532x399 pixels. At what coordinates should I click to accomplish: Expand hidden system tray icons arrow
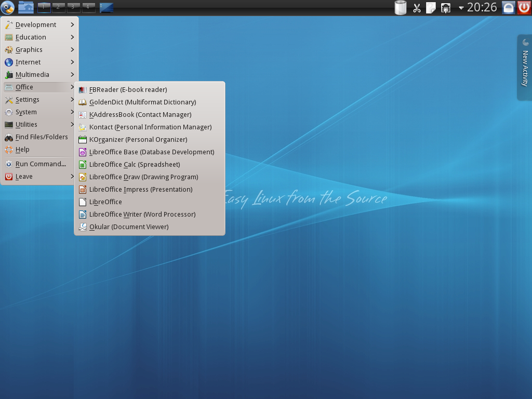[x=461, y=8]
